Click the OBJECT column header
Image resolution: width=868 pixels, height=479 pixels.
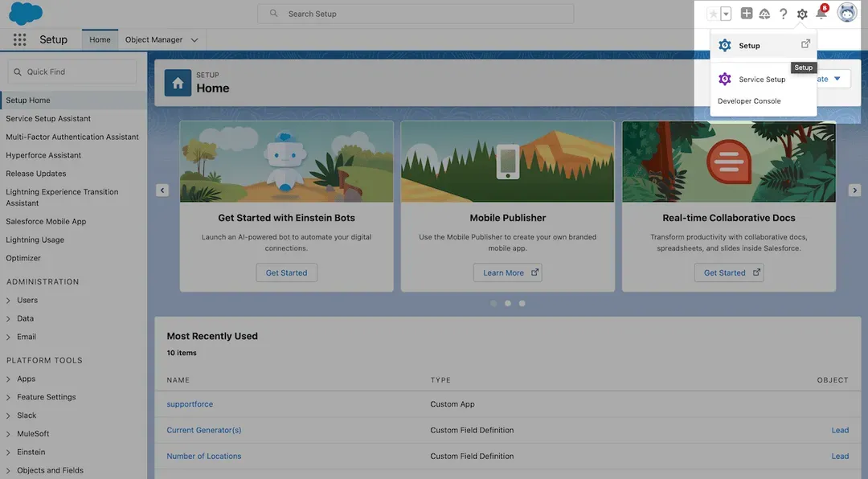point(833,380)
